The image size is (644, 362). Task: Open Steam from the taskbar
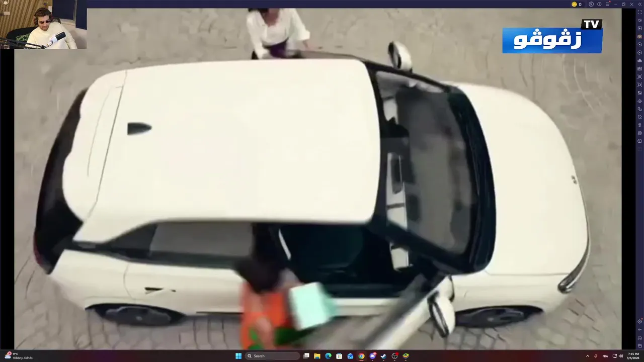click(384, 356)
